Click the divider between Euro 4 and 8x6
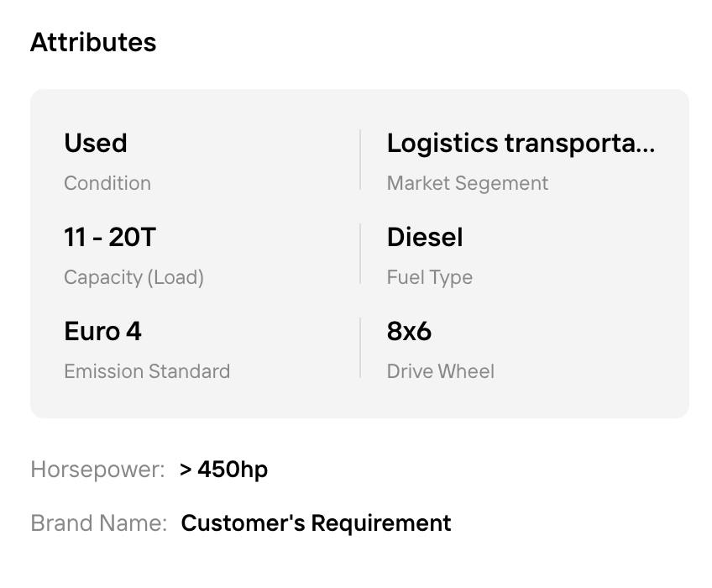The width and height of the screenshot is (712, 588). point(360,348)
